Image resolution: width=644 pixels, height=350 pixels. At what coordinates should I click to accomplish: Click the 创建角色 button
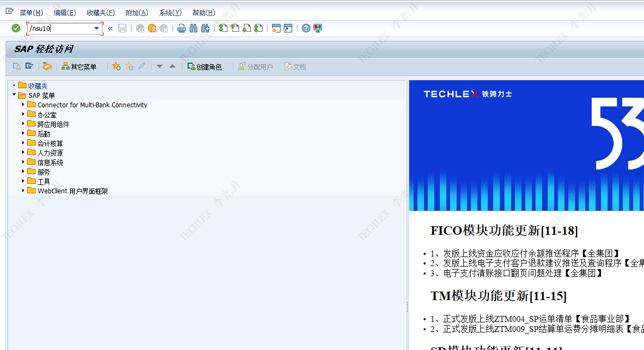(x=205, y=67)
